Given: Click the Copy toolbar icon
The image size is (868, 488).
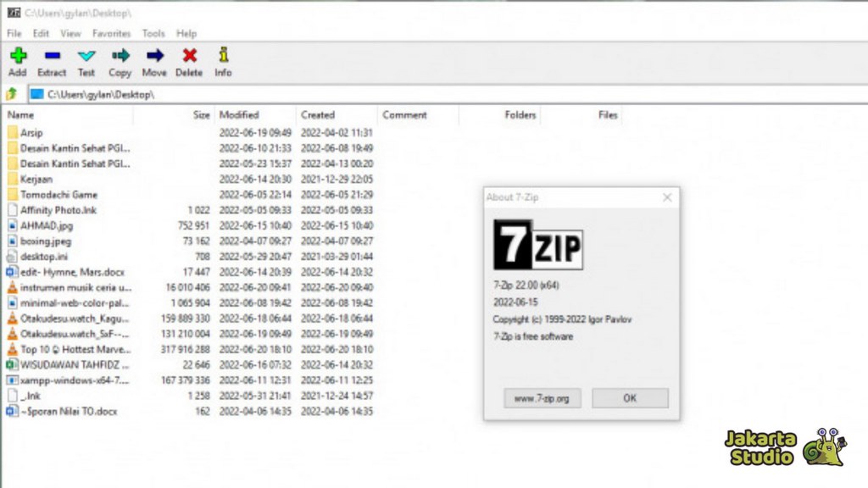Looking at the screenshot, I should tap(120, 55).
